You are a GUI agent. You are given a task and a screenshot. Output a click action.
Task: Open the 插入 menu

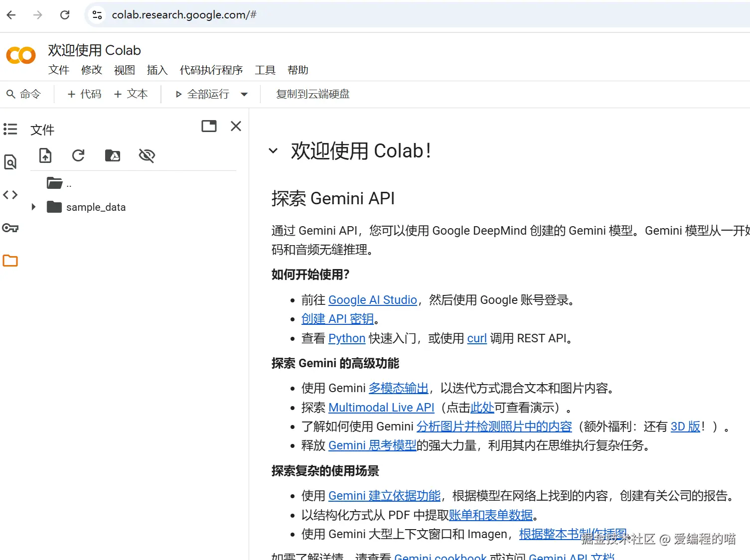pos(157,70)
